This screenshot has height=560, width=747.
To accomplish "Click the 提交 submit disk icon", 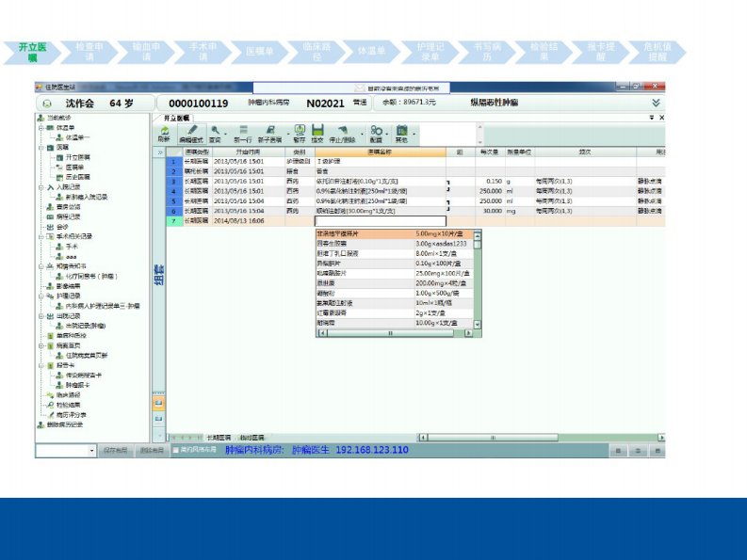I will [x=317, y=133].
